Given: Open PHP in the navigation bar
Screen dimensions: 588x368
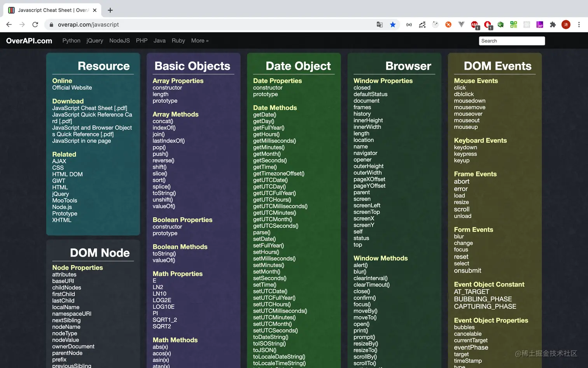Looking at the screenshot, I should coord(142,40).
